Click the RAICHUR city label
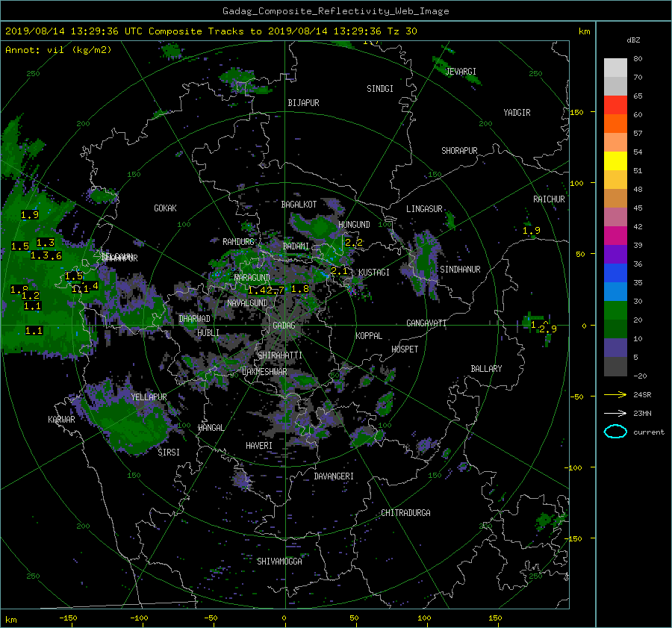 pos(549,199)
